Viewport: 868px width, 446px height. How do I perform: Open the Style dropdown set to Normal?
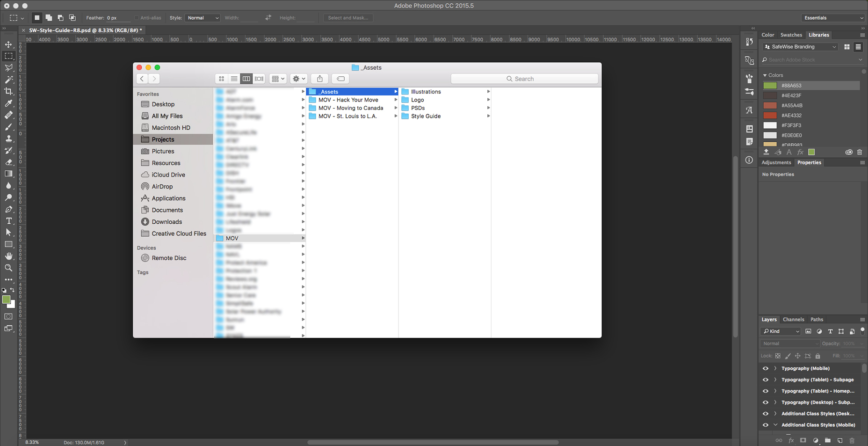203,18
